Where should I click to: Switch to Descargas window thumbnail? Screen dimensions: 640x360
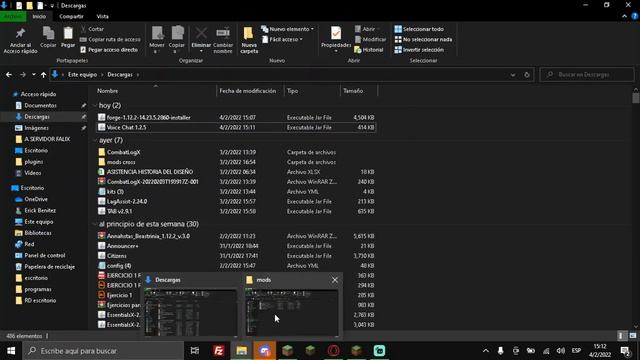(191, 312)
